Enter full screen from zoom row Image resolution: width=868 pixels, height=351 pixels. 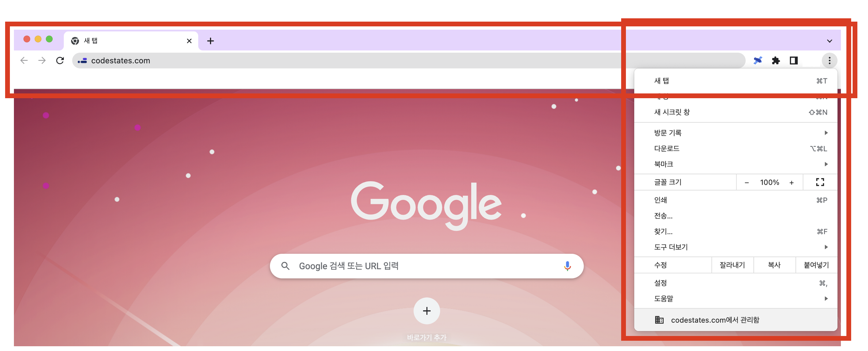[820, 182]
